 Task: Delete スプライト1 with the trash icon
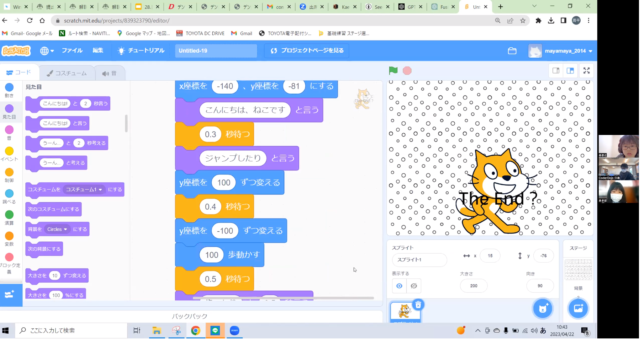click(418, 305)
